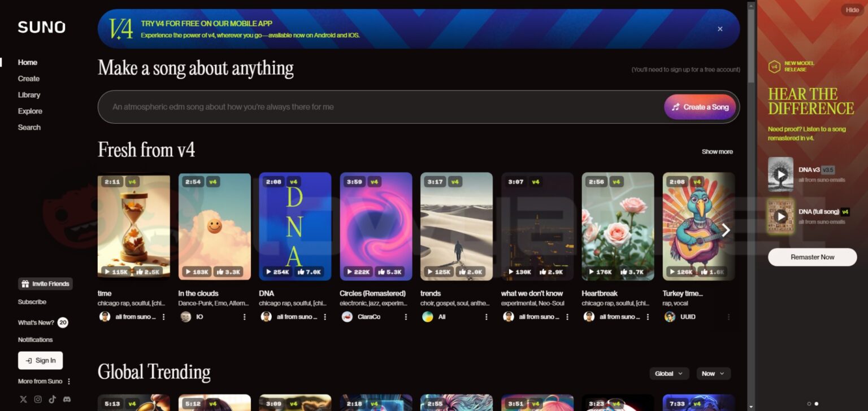Open Suno's Instagram from the sidebar

coord(38,399)
